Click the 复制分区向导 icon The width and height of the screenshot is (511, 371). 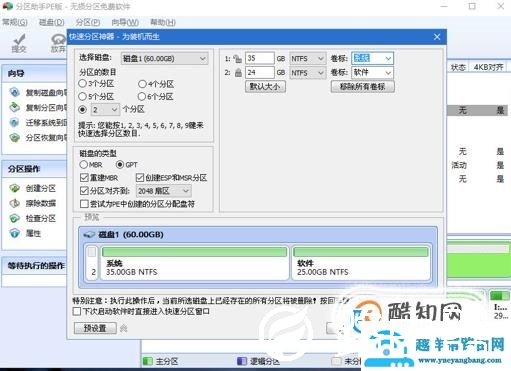point(15,107)
